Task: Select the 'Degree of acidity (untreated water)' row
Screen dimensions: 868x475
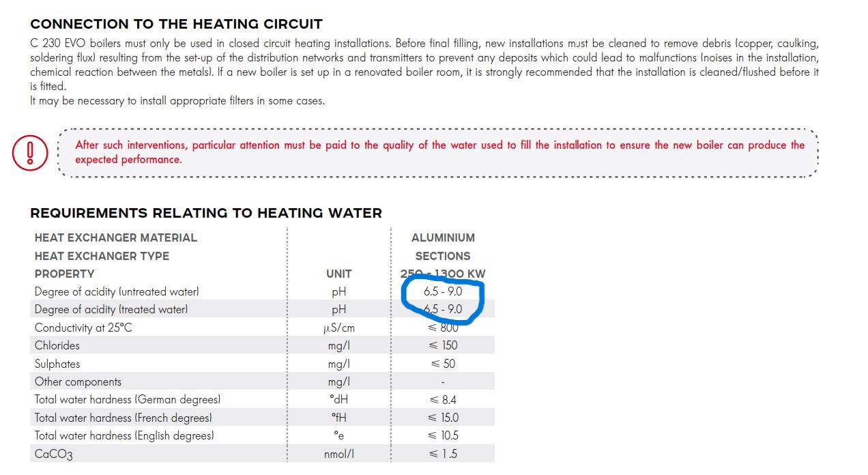Action: 262,291
